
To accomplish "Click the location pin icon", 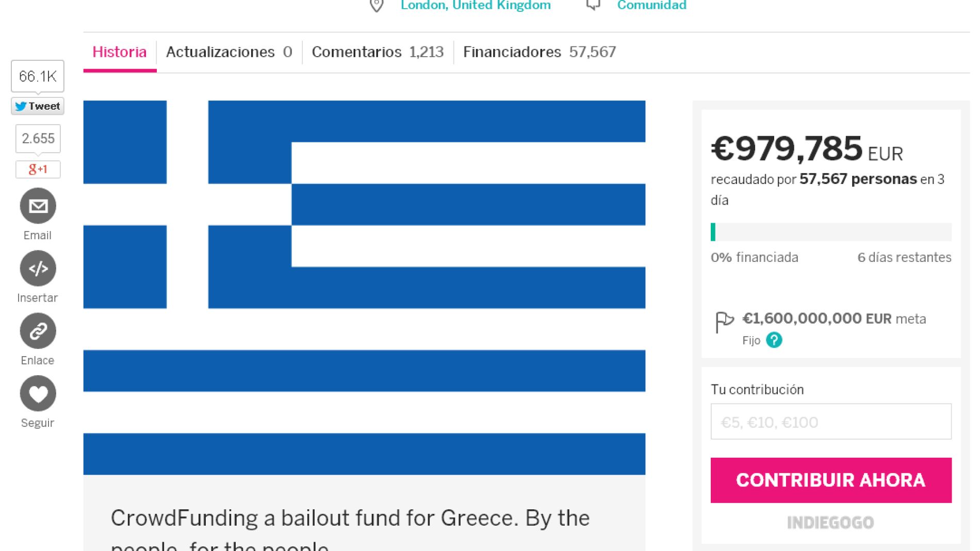I will coord(375,5).
